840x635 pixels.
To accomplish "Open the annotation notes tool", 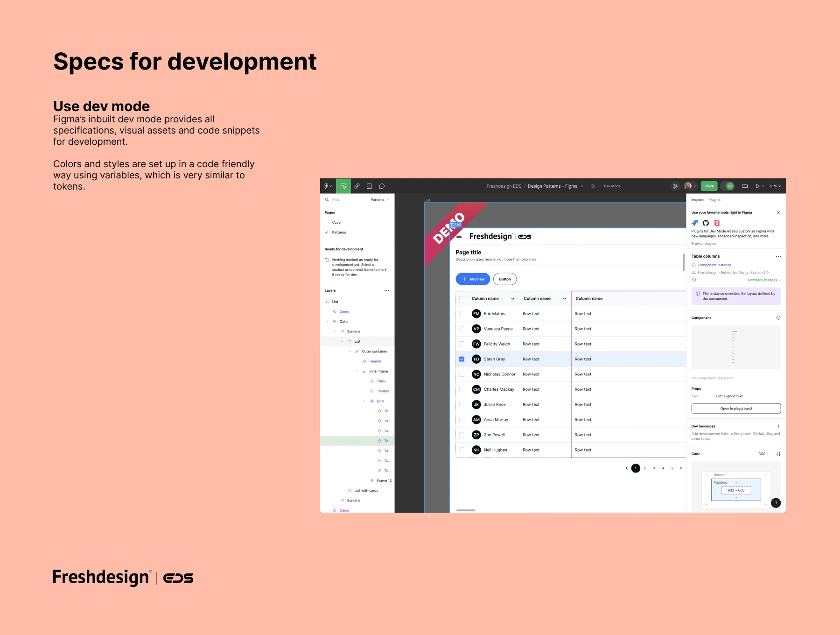I will click(x=369, y=186).
